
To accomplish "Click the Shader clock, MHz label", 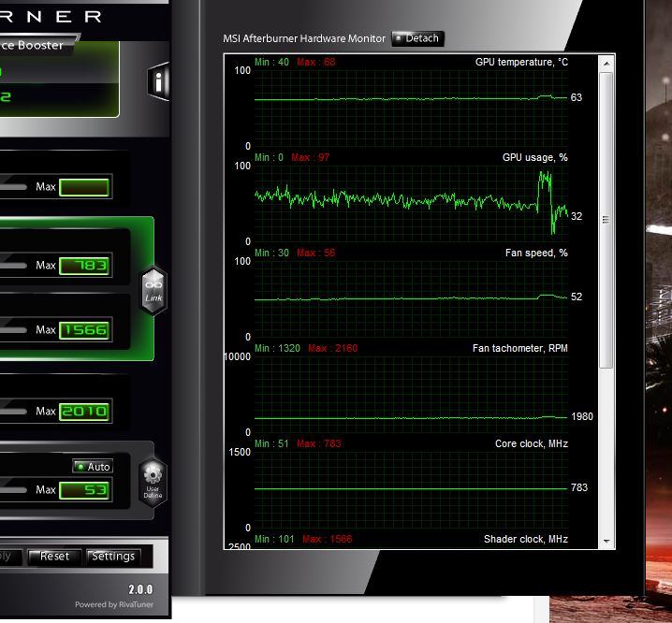I will click(526, 539).
